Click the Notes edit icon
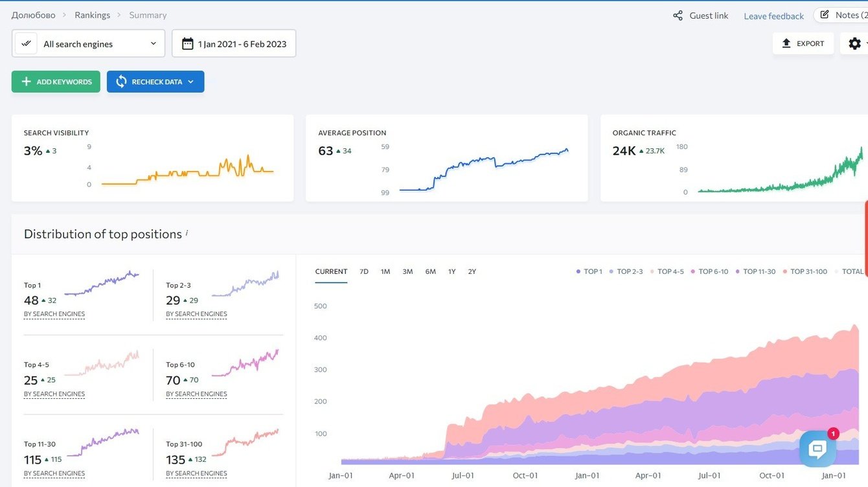Image resolution: width=868 pixels, height=487 pixels. click(825, 15)
